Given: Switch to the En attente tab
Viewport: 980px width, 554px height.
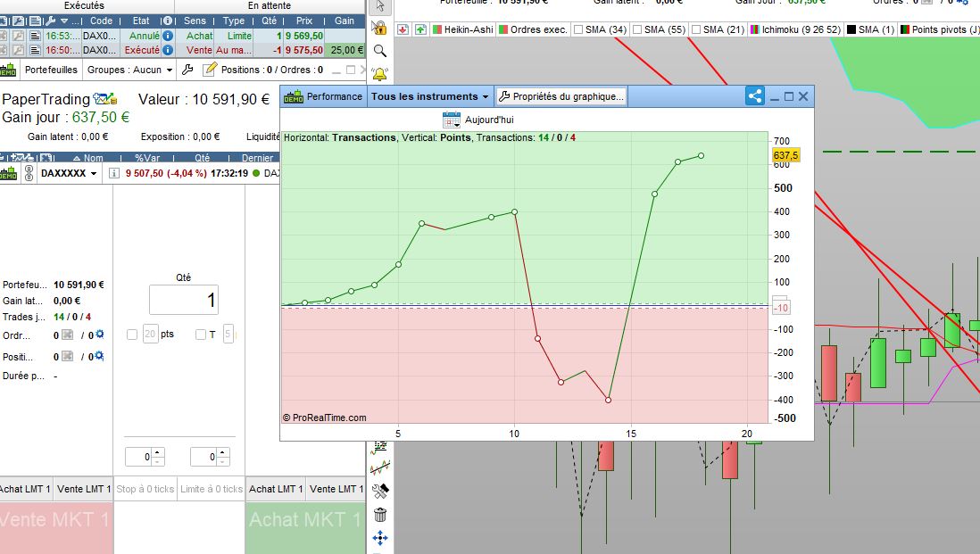Looking at the screenshot, I should point(270,5).
